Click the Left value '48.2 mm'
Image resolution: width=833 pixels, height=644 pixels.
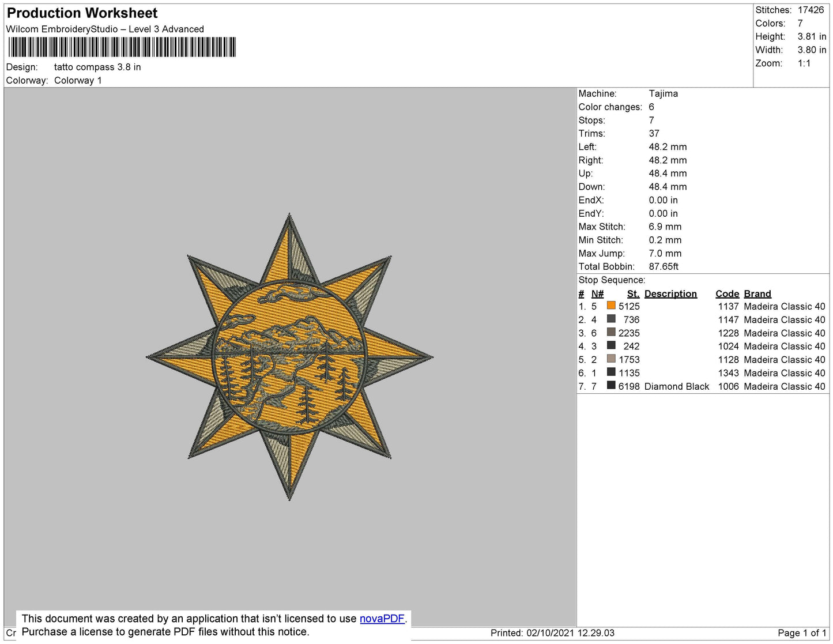(x=668, y=146)
